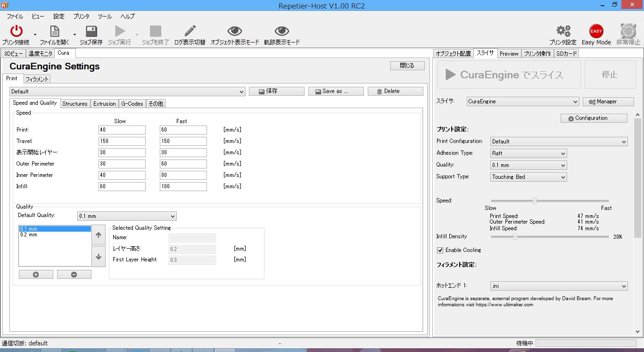
Task: Open the ビュー menu
Action: tap(38, 17)
